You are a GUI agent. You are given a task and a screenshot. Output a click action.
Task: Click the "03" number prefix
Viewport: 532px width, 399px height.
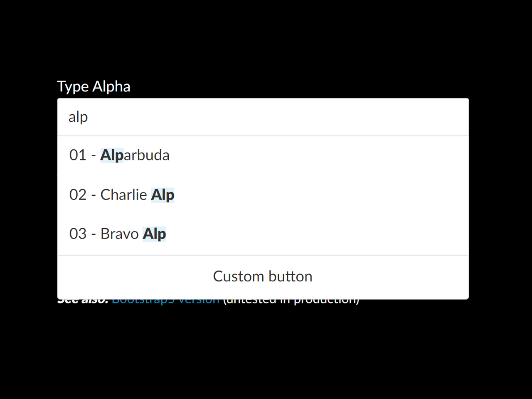point(78,234)
